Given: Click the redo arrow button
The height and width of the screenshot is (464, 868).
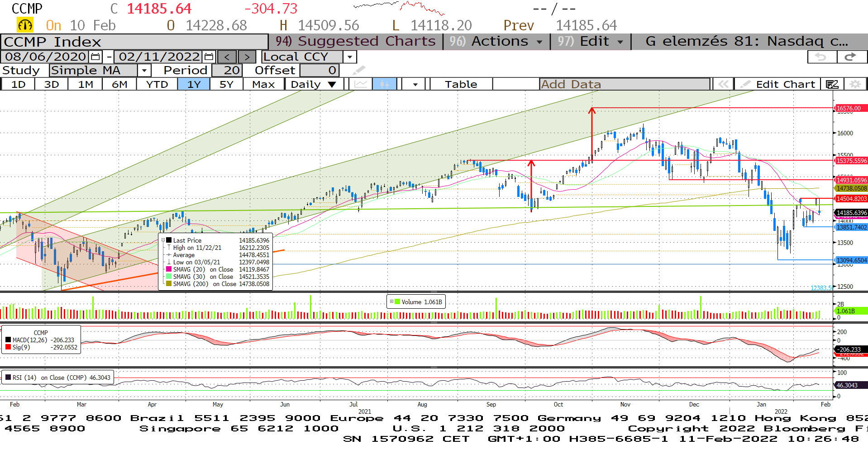Looking at the screenshot, I should pyautogui.click(x=851, y=57).
